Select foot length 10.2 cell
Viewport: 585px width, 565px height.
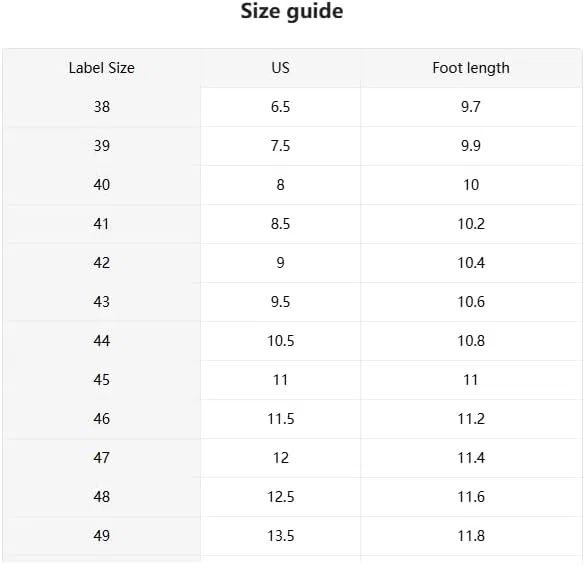(471, 224)
